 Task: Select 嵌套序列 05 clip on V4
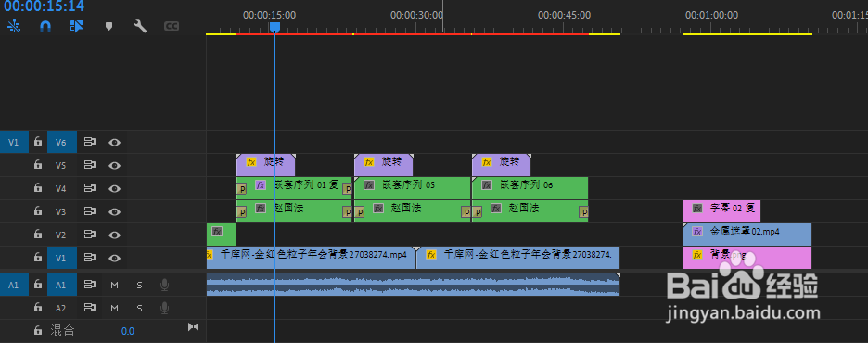(x=413, y=188)
